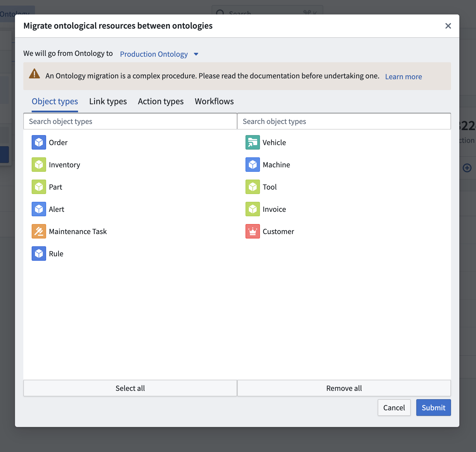Submit the ontology migration

click(434, 408)
